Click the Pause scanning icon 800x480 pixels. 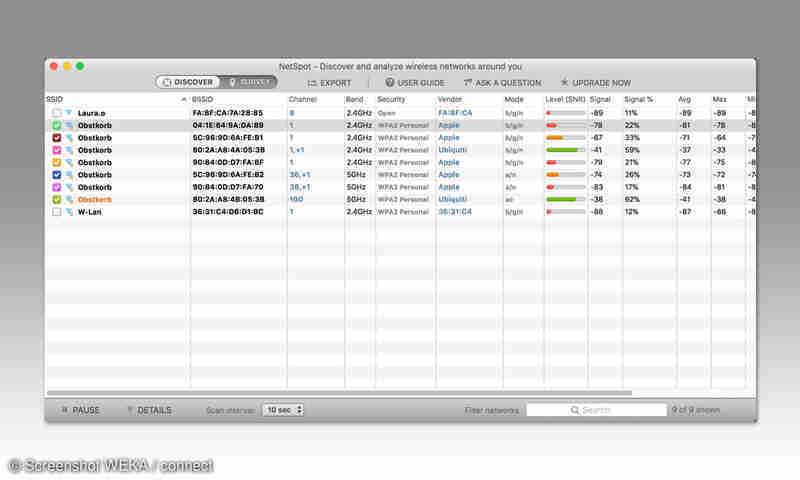65,410
